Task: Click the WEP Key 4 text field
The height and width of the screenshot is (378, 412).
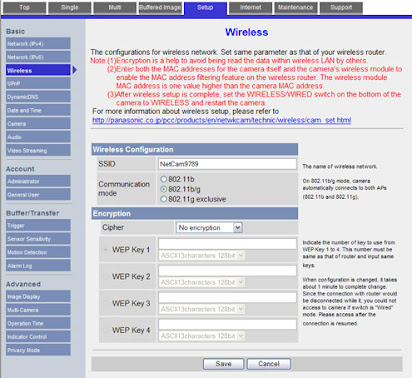Action: pos(227,325)
